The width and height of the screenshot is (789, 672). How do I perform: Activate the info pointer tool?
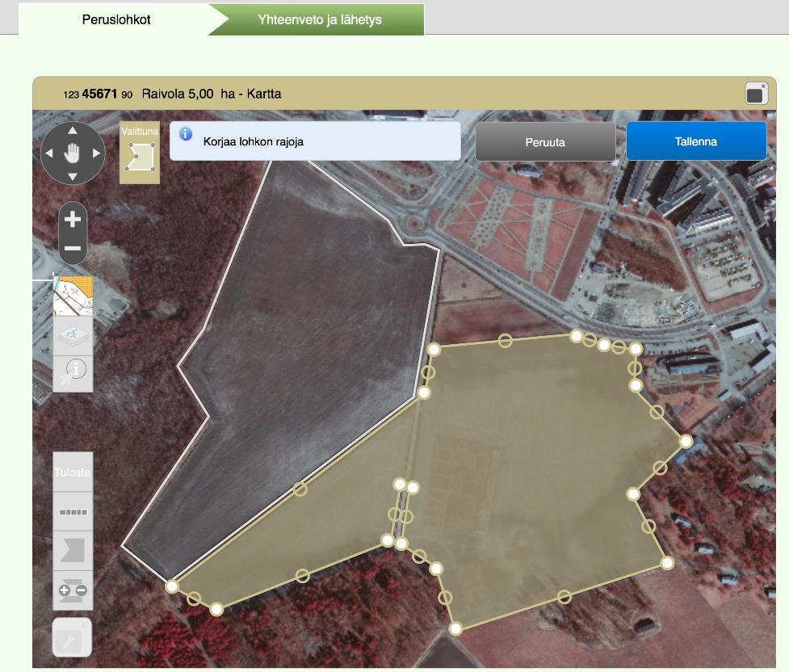click(73, 374)
